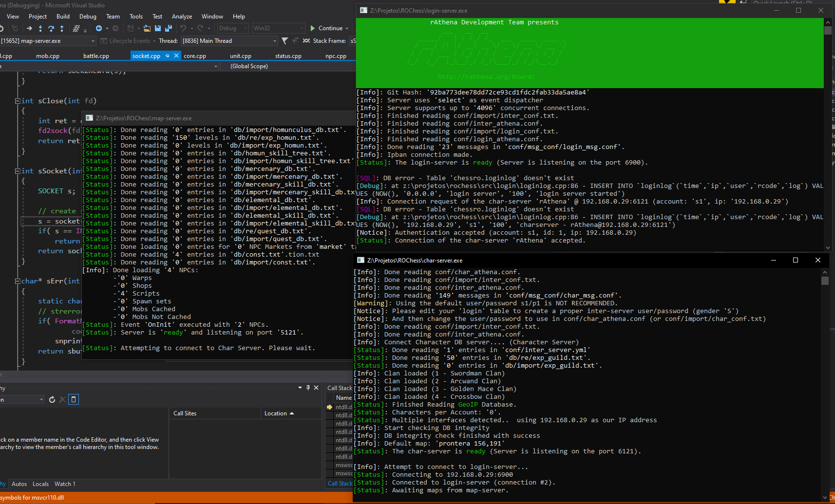Image resolution: width=835 pixels, height=504 pixels.
Task: Open the map-server.exe process dropdown
Action: click(93, 41)
